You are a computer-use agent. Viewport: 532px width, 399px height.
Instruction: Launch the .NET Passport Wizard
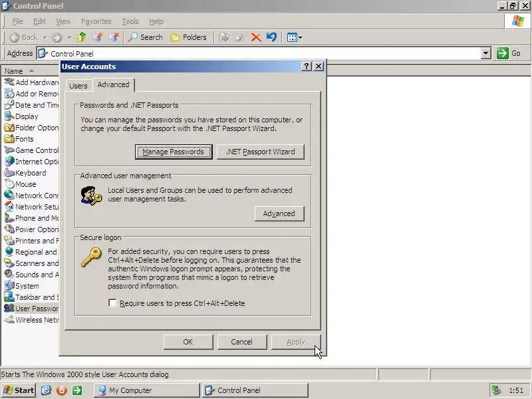[260, 152]
